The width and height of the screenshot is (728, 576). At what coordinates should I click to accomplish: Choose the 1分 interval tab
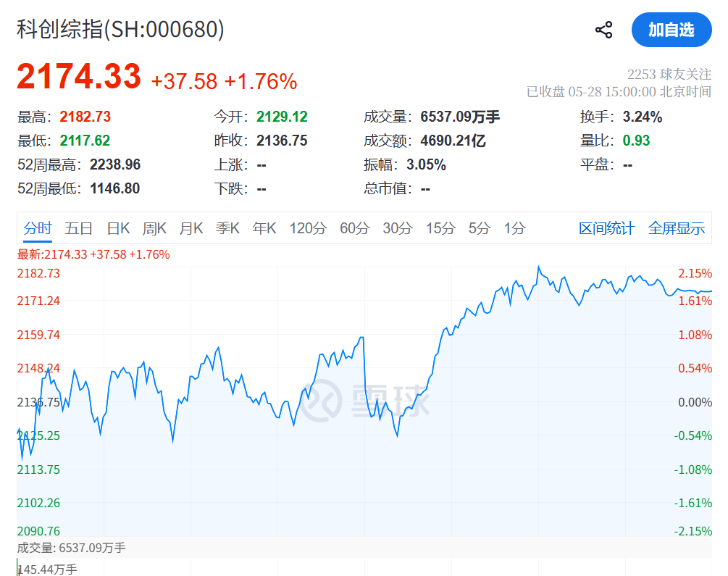coord(515,228)
